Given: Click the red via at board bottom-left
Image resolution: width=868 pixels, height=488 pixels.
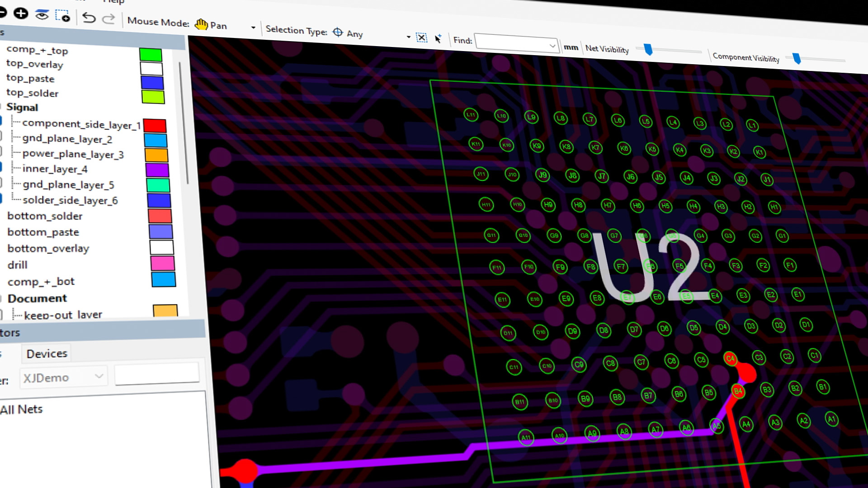Looking at the screenshot, I should [245, 470].
